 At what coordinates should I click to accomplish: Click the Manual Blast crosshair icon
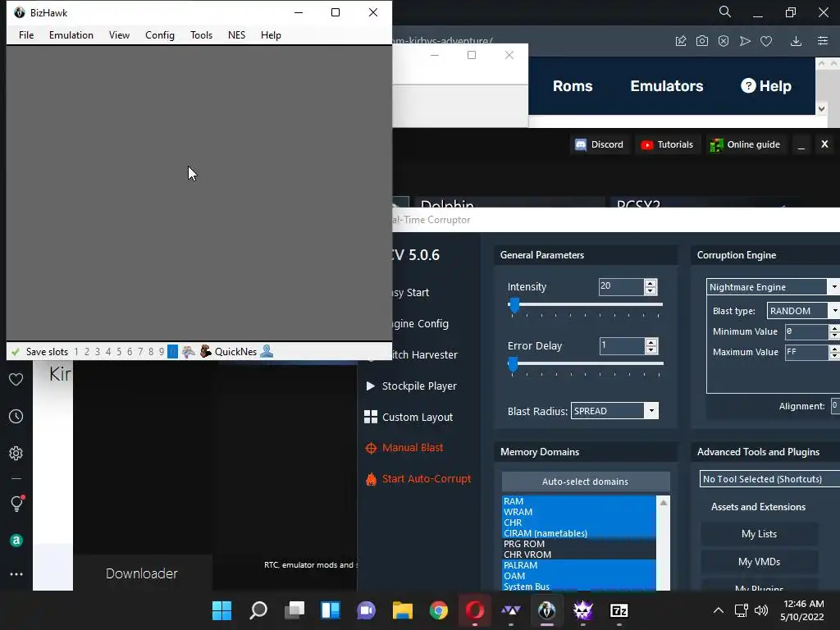[371, 448]
